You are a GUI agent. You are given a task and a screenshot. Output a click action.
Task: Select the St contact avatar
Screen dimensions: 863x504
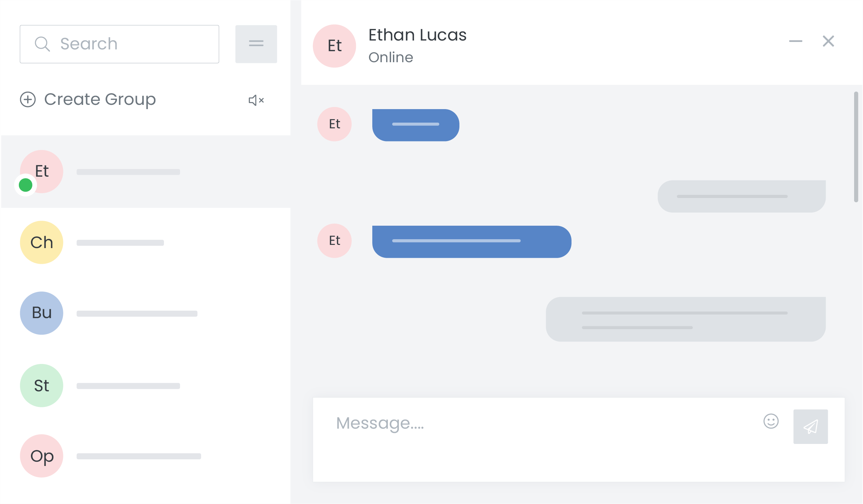pos(42,386)
